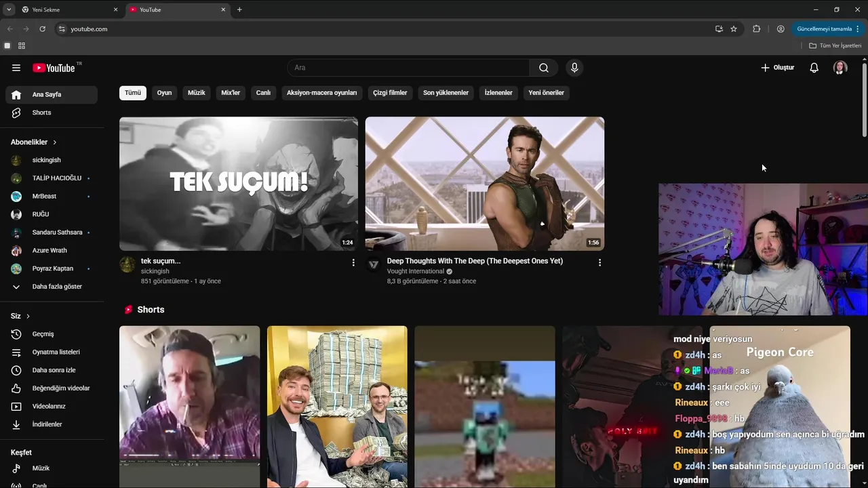Open Daha sonra izle list
Viewport: 868px width, 488px height.
pos(52,370)
